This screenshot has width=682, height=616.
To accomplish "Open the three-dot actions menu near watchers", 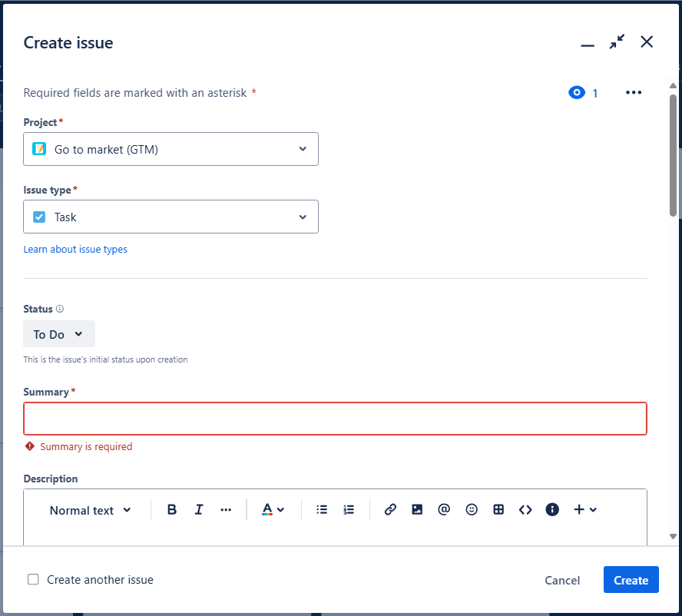I will tap(633, 93).
